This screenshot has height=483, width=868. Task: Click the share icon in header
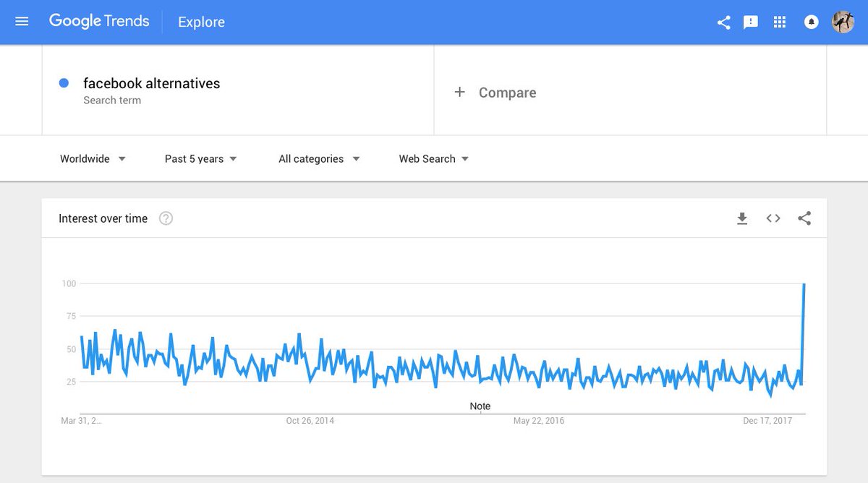(723, 22)
